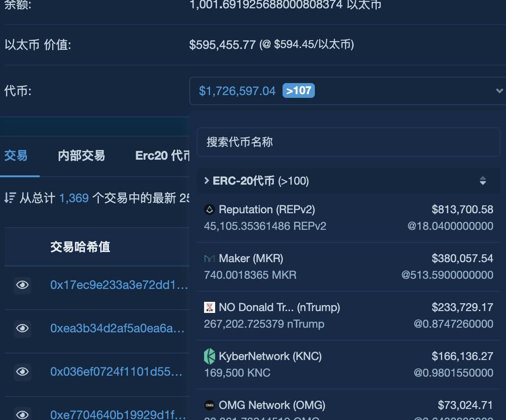This screenshot has width=506, height=420.
Task: Click the $73,024.71 OMG value
Action: pos(465,405)
